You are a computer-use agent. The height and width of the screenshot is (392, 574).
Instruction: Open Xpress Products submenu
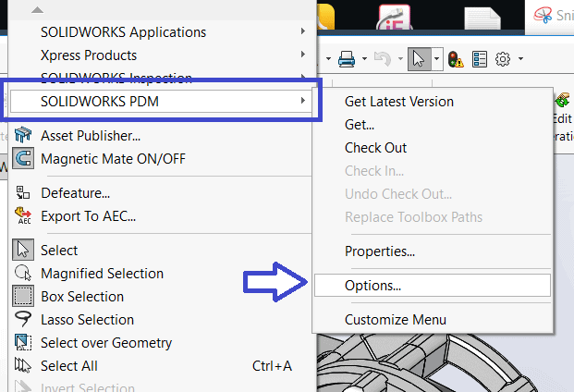pyautogui.click(x=162, y=55)
